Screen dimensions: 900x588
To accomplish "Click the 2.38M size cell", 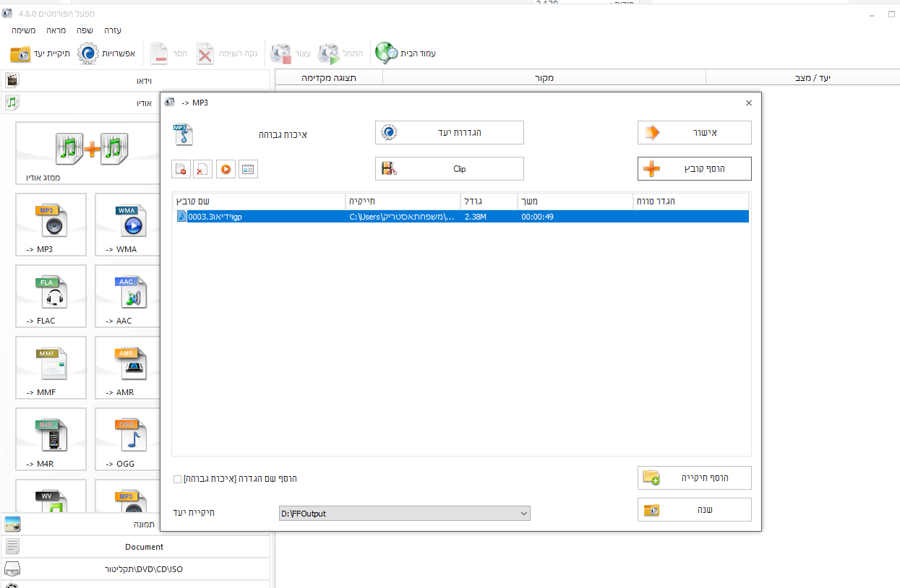I will (476, 217).
